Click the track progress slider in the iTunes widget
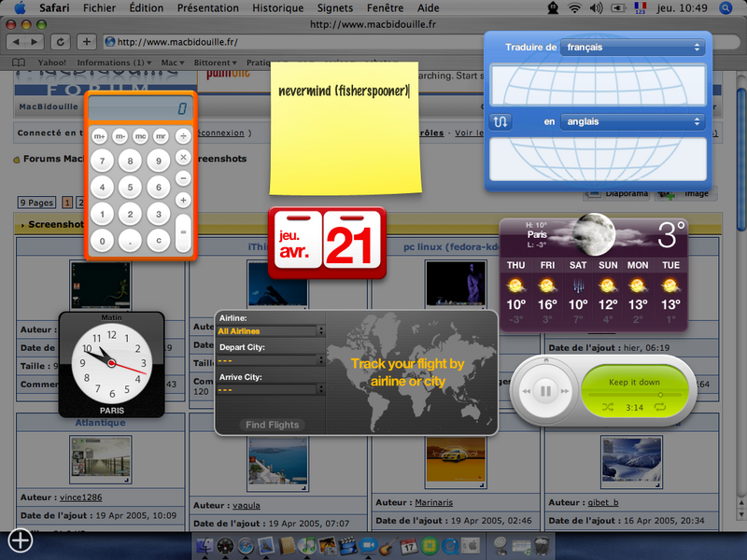This screenshot has height=560, width=747. (634, 395)
